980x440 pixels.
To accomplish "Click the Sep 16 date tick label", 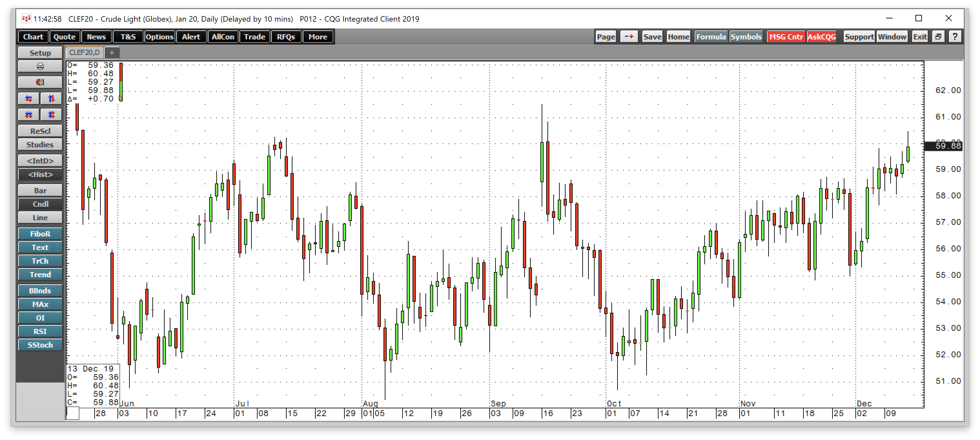I will tap(548, 414).
